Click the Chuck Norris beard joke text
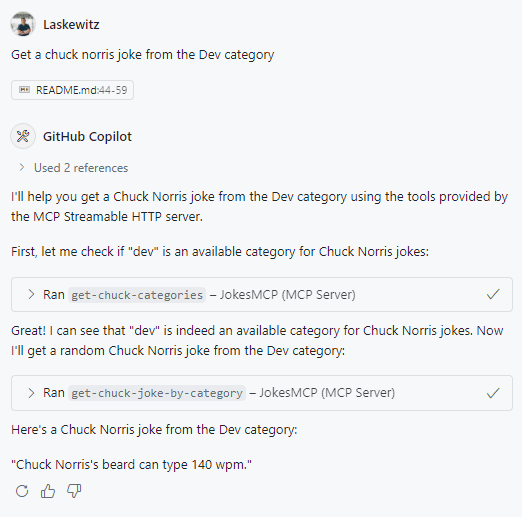This screenshot has height=517, width=522. click(x=131, y=464)
